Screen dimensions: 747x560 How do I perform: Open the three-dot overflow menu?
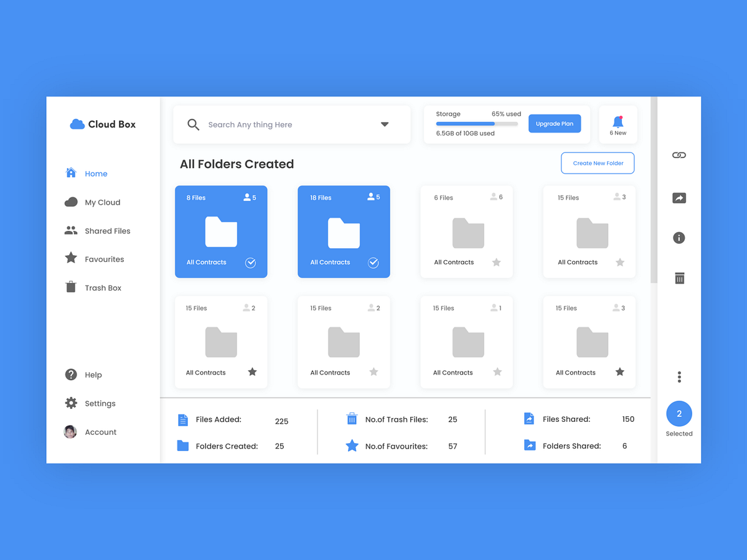coord(679,376)
